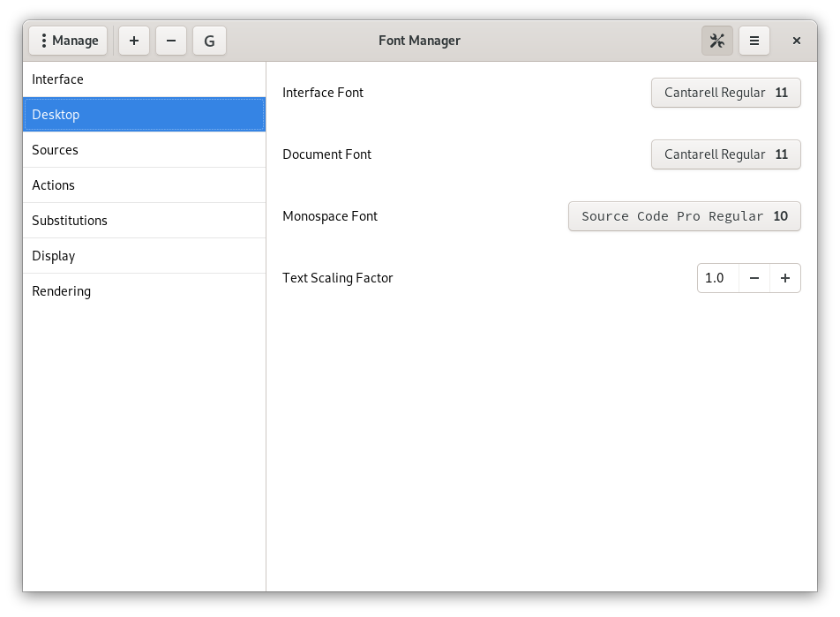
Task: Open preferences via the wrench icon
Action: pyautogui.click(x=716, y=40)
